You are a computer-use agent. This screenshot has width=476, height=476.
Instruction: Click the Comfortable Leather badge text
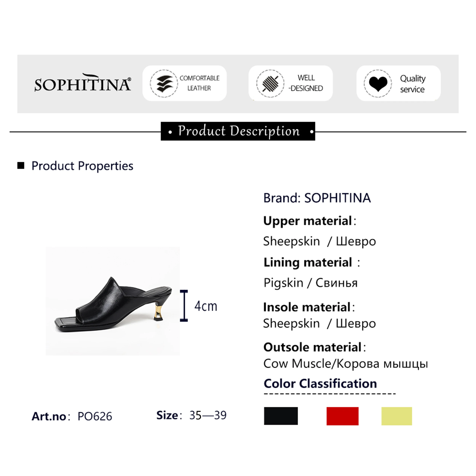point(199,83)
